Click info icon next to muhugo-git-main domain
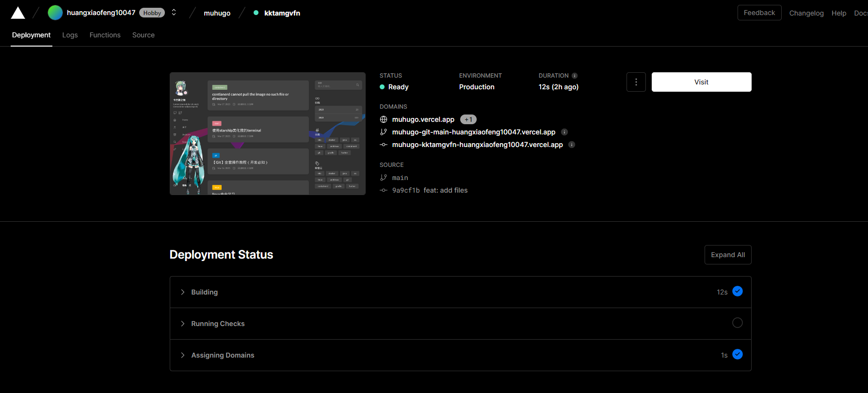 (x=564, y=132)
